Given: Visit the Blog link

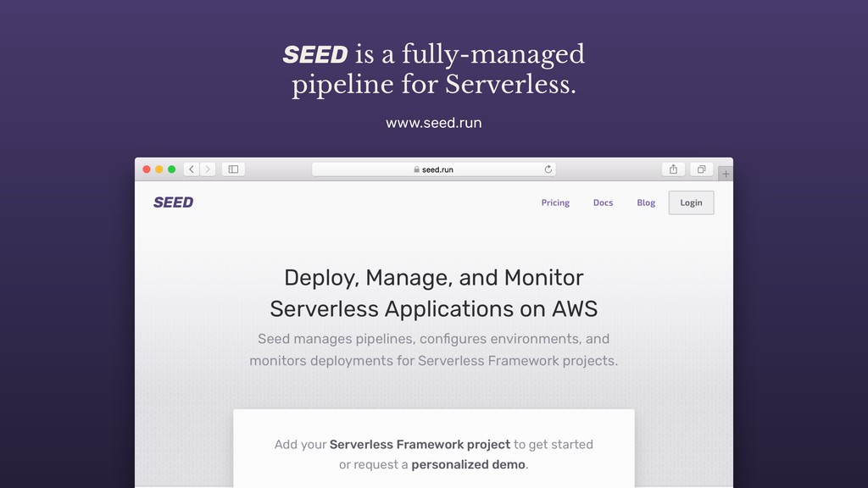Looking at the screenshot, I should [646, 202].
